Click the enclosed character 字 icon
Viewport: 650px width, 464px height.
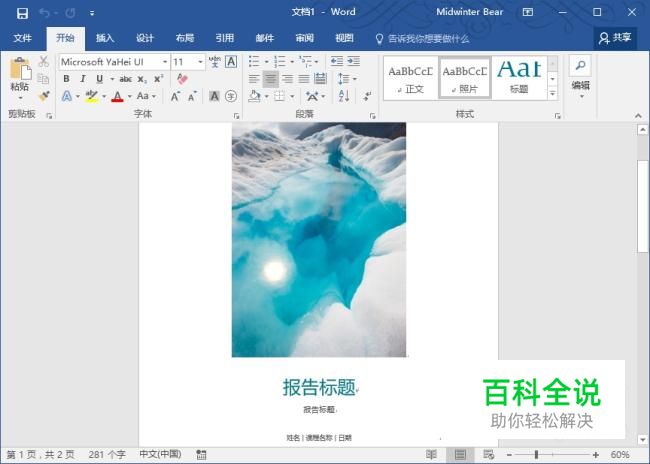point(231,96)
